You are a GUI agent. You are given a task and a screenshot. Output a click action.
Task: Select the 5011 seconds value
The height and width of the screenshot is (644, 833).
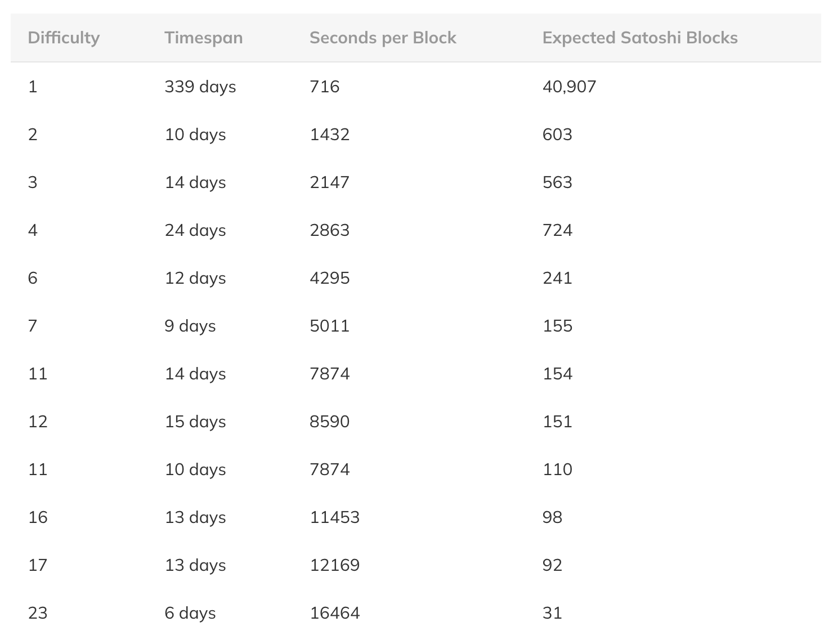(x=329, y=326)
